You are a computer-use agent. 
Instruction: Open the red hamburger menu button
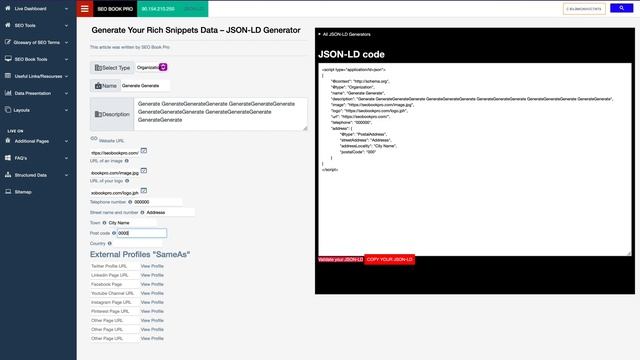[84, 9]
